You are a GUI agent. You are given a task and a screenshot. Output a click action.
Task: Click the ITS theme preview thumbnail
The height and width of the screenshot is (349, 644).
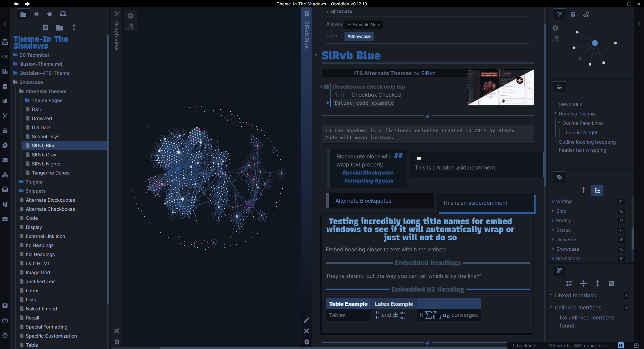click(x=500, y=87)
